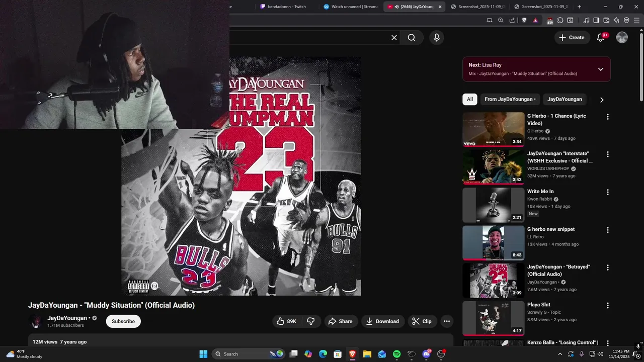The width and height of the screenshot is (644, 362).
Task: Select the From JayDaYoungan filter chip
Action: tap(510, 99)
